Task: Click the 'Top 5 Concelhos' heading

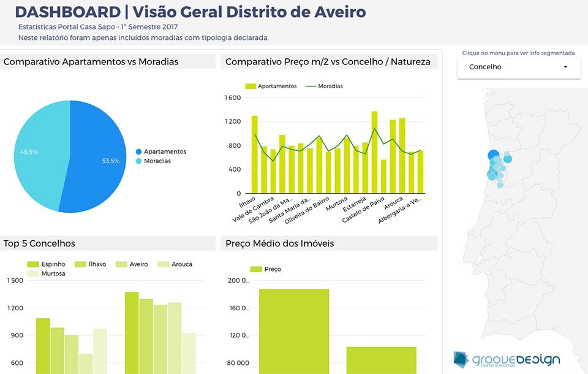Action: click(39, 243)
